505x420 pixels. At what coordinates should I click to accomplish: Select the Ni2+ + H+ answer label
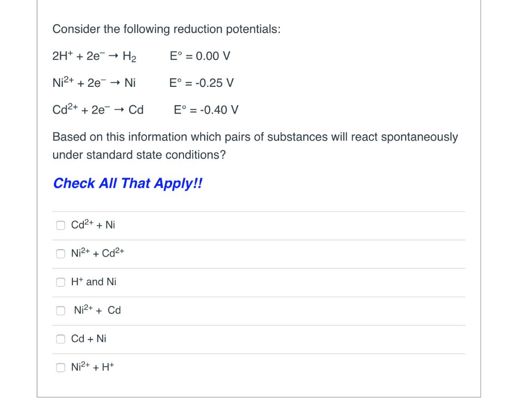click(93, 367)
